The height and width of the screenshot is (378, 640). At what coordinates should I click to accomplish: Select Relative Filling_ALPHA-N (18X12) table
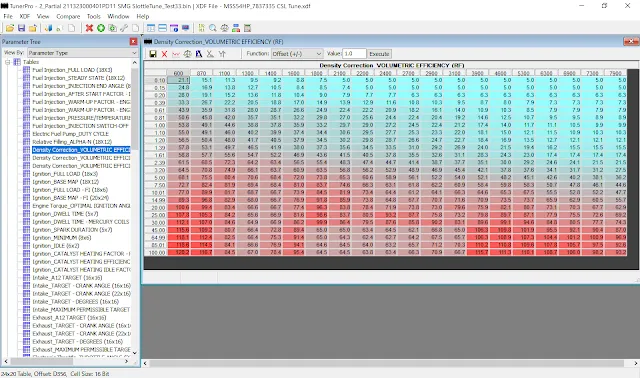[72, 142]
